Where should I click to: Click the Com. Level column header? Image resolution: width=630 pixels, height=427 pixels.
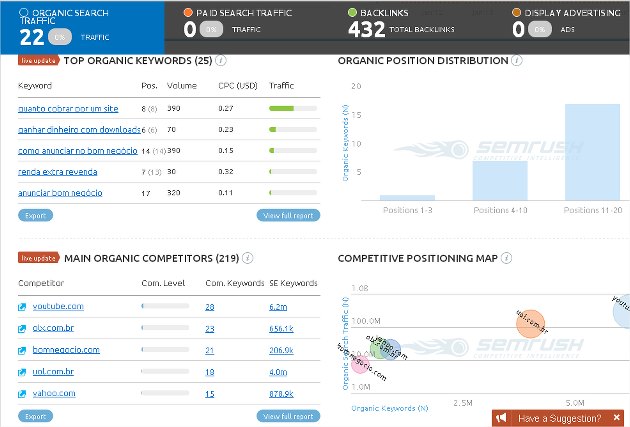163,283
